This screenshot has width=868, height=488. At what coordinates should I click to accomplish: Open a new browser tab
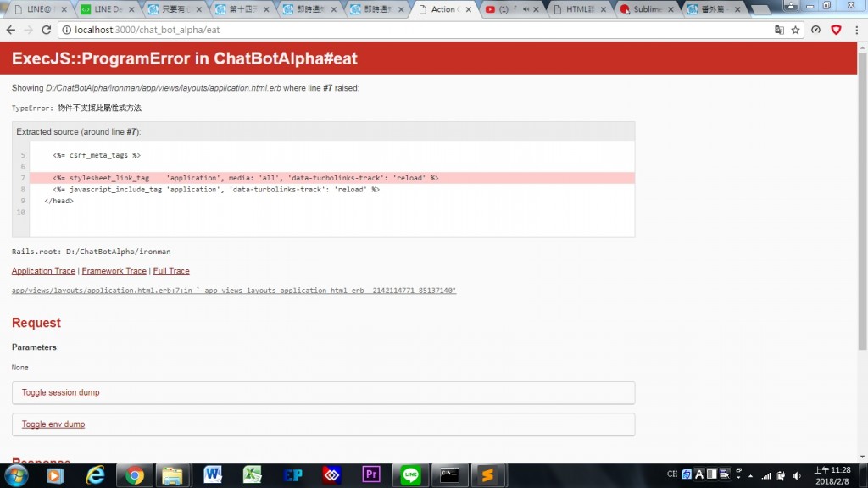pyautogui.click(x=761, y=9)
